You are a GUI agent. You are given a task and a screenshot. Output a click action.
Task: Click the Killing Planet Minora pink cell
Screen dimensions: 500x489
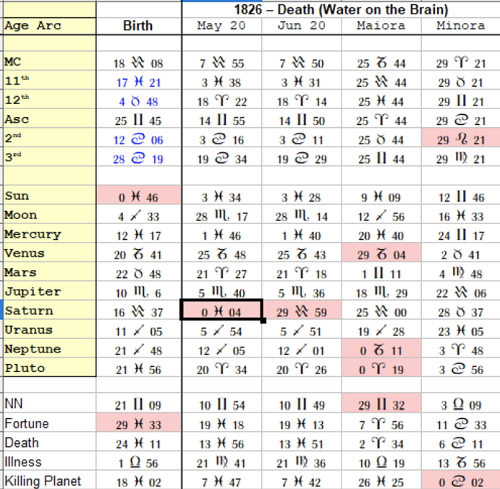461,480
